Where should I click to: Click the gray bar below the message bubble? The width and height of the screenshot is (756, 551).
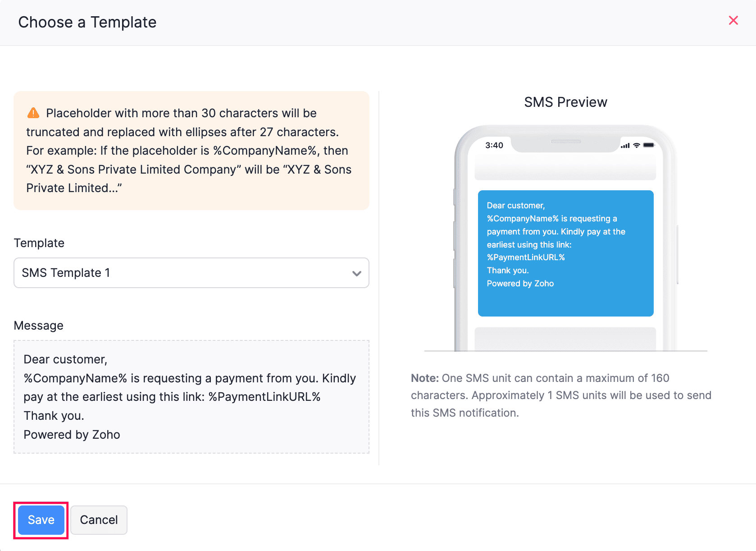pos(565,338)
